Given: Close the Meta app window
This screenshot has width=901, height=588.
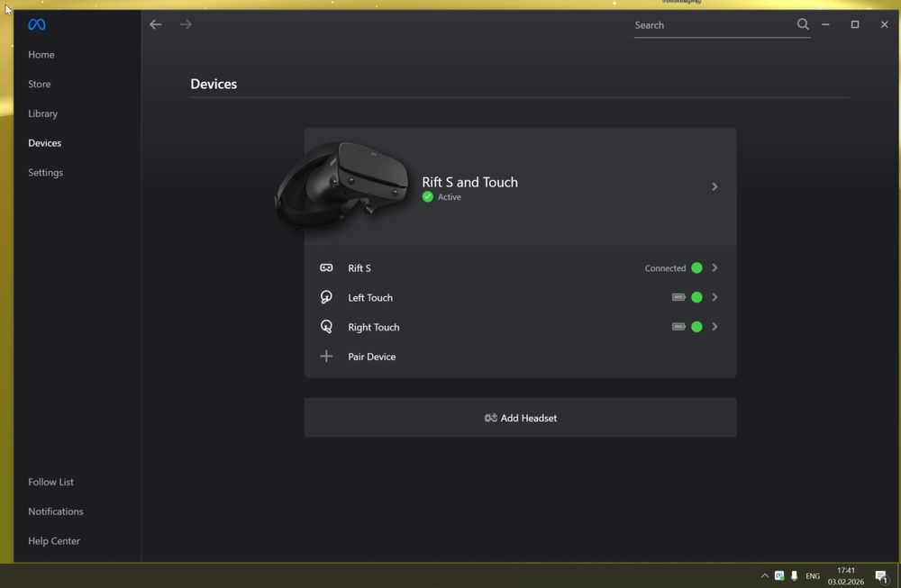Looking at the screenshot, I should 885,24.
